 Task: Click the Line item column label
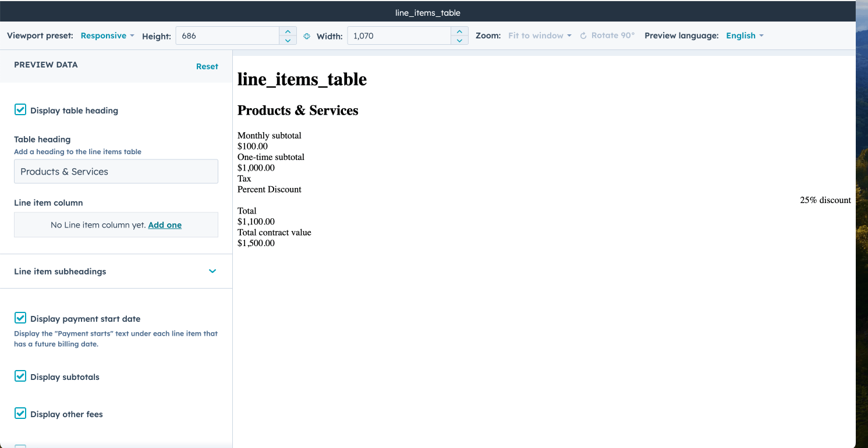48,203
